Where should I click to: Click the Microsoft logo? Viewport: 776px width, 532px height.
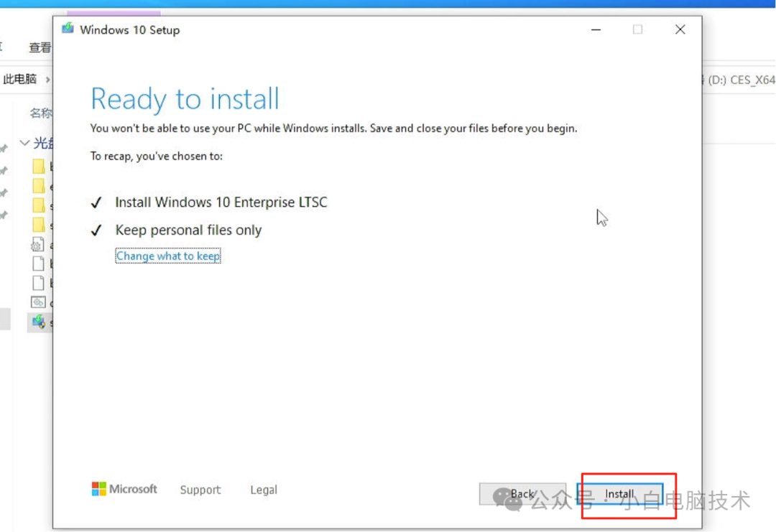[x=124, y=489]
